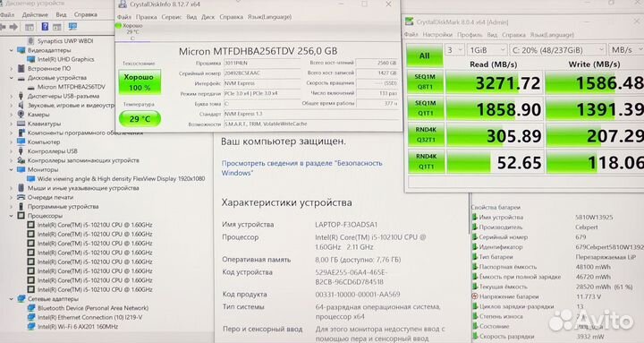The image size is (644, 343).
Task: Run the SEQ1M Q8T1 test button
Action: coord(426,81)
